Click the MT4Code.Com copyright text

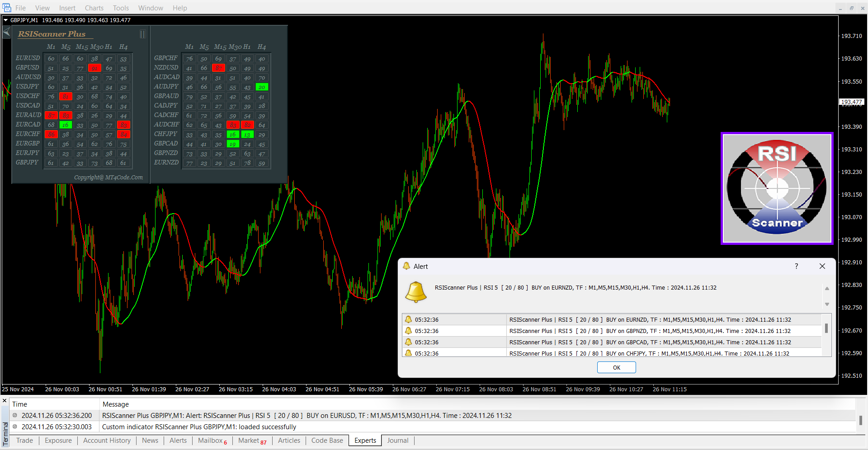[x=108, y=178]
